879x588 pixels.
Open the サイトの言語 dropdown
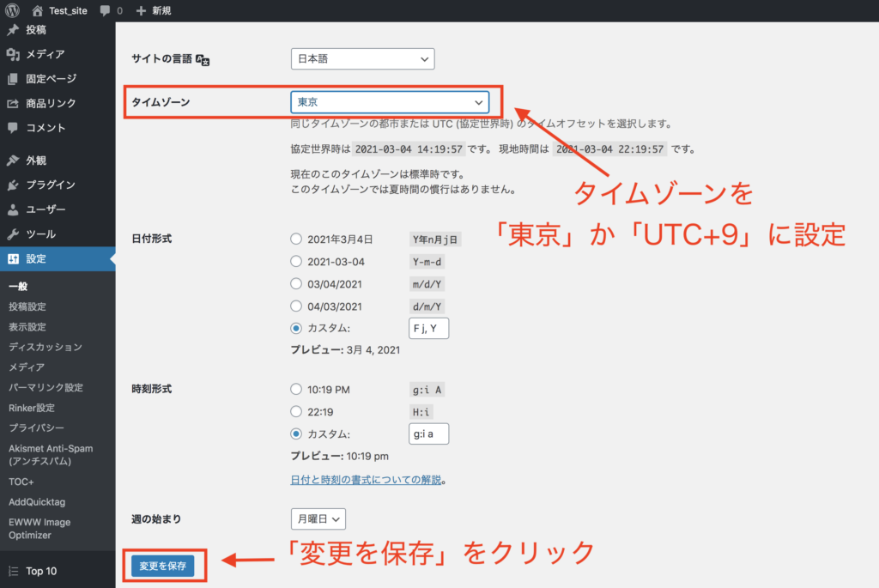[x=362, y=59]
